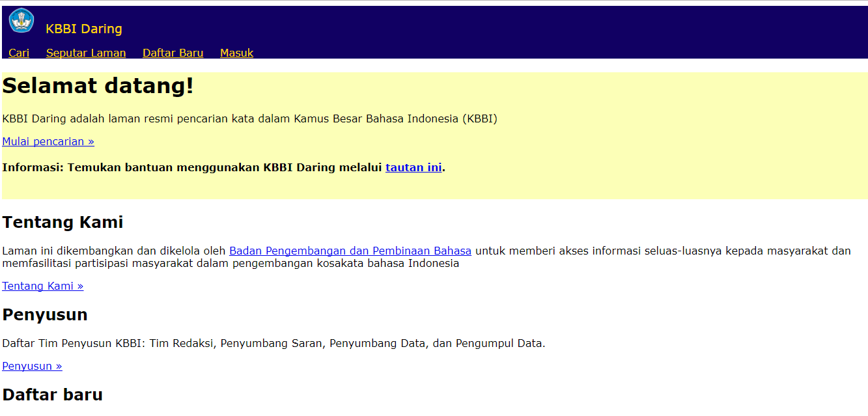
Task: Click the Daftar baru heading
Action: tap(53, 395)
